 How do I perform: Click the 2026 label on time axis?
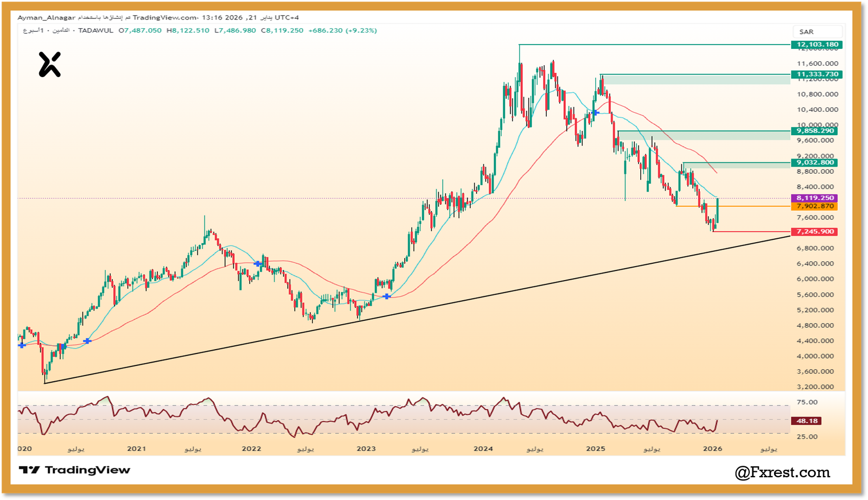click(x=712, y=448)
